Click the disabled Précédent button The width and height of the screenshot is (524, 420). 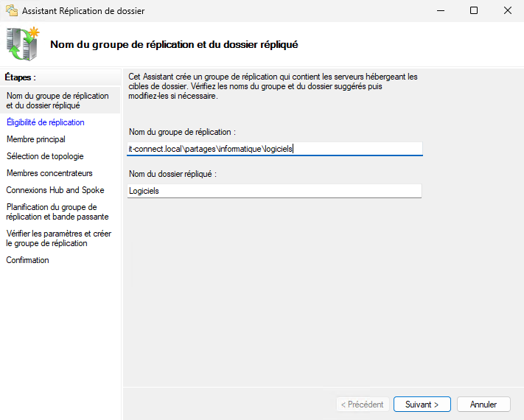click(363, 405)
